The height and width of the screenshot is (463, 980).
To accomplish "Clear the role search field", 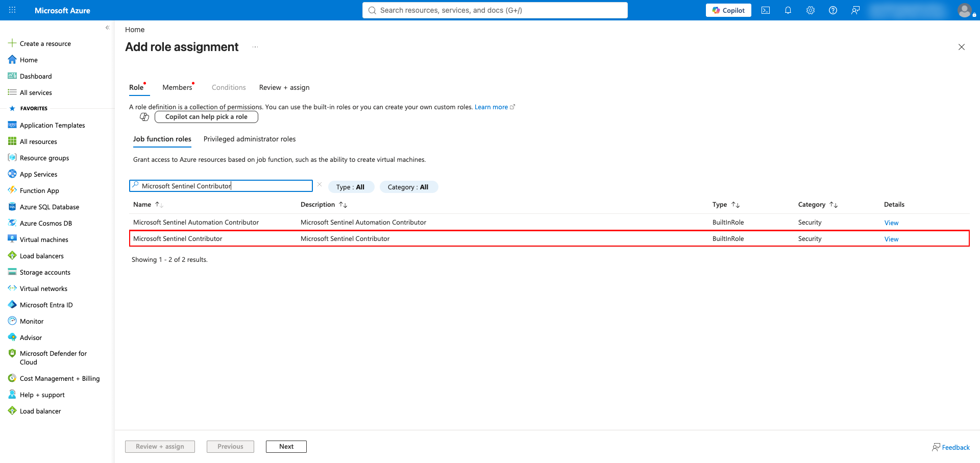I will coord(320,185).
